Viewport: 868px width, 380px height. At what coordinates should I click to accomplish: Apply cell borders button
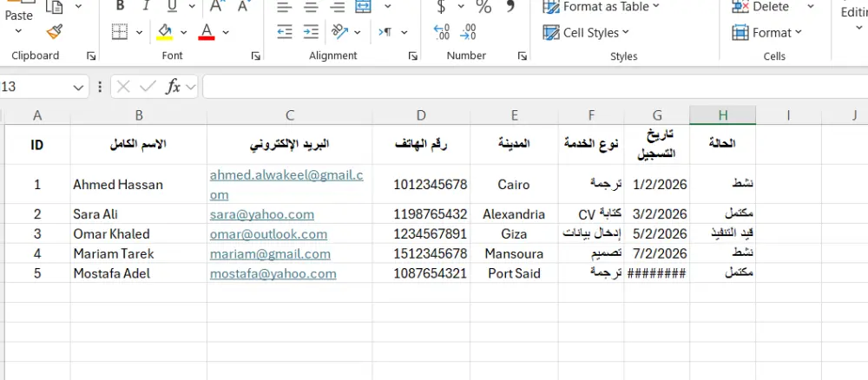point(120,32)
